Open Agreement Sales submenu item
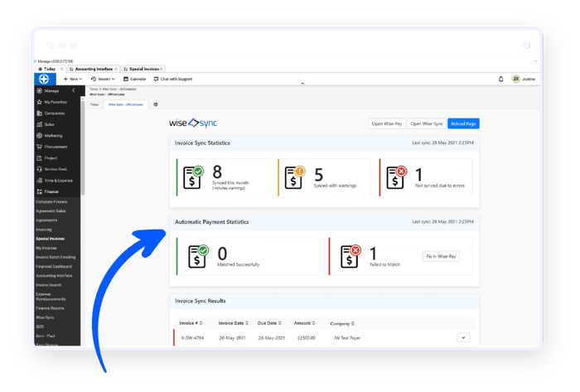 (x=51, y=211)
